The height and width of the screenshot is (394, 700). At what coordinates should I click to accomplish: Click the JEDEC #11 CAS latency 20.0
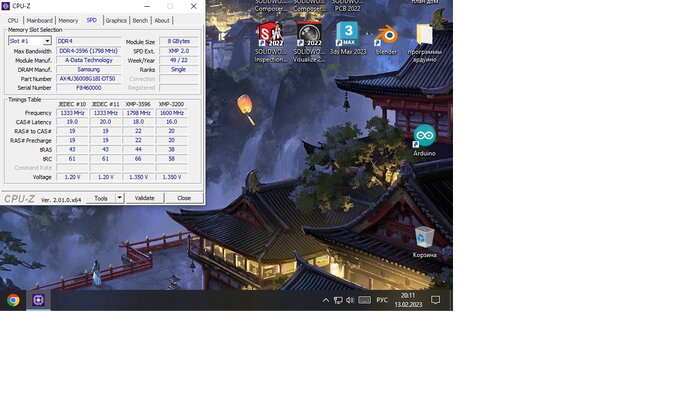point(105,122)
